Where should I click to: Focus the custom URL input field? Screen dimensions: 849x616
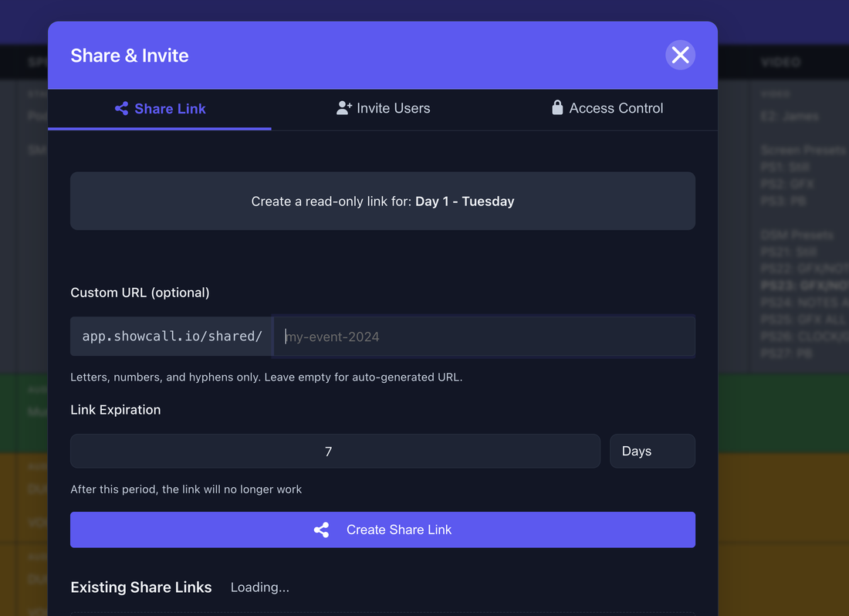coord(484,337)
